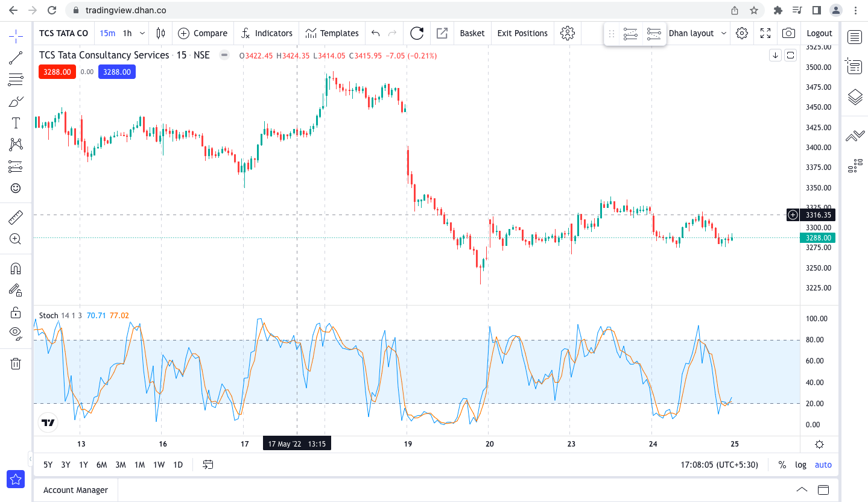Expand the time interval dropdown chevron
Viewport: 868px width, 502px height.
click(x=142, y=33)
